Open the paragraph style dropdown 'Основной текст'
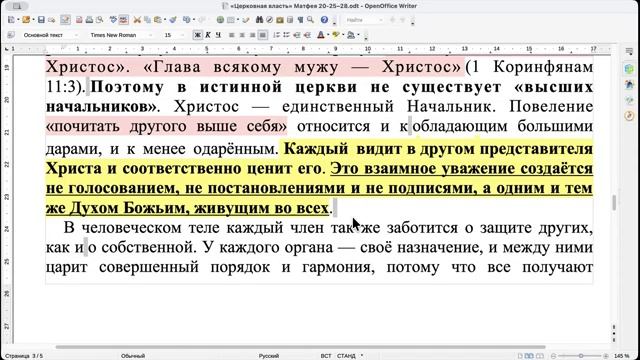640x360 pixels. [x=76, y=35]
